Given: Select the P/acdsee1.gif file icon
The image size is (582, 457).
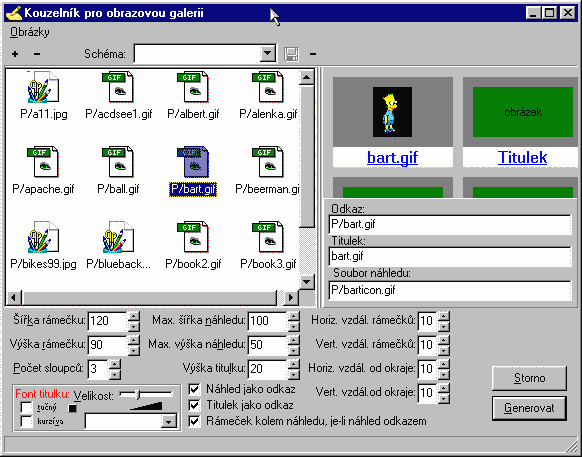Looking at the screenshot, I should pyautogui.click(x=118, y=87).
